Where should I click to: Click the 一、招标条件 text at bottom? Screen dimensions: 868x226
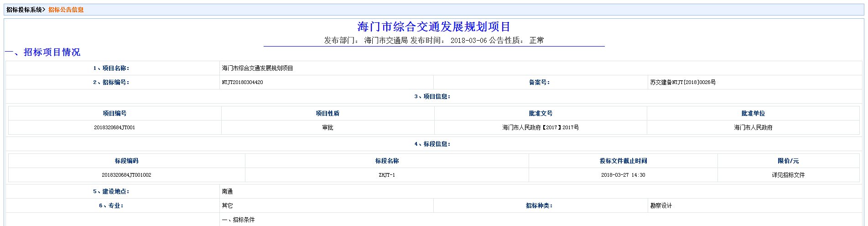click(238, 220)
